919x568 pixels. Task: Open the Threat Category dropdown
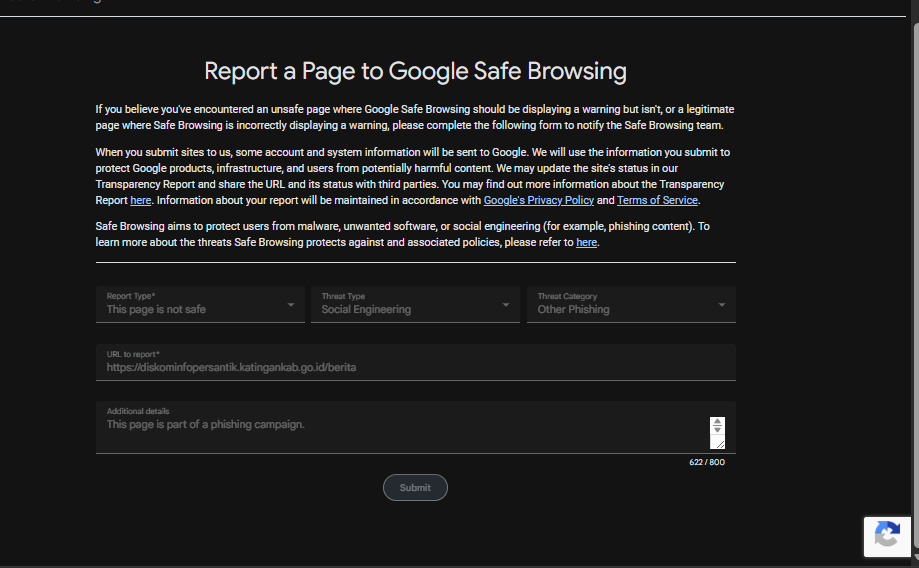point(631,304)
